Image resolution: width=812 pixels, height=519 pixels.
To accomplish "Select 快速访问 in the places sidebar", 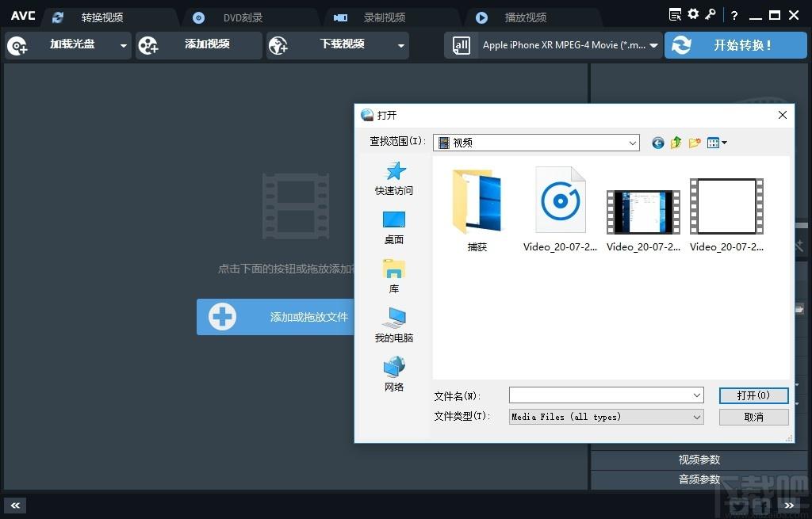I will click(x=394, y=178).
